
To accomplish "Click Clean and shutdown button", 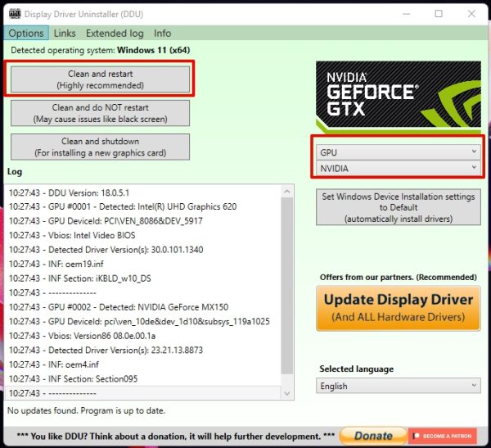I will (100, 147).
